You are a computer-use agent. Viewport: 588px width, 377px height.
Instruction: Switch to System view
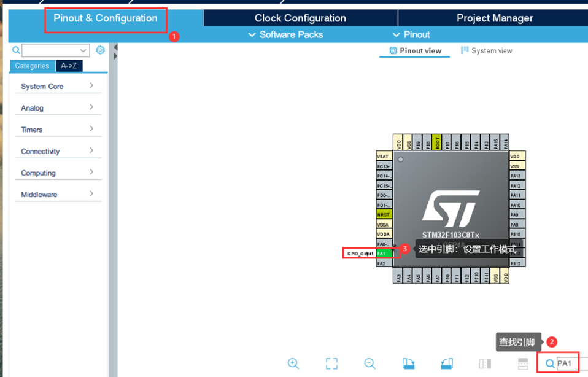tap(486, 50)
